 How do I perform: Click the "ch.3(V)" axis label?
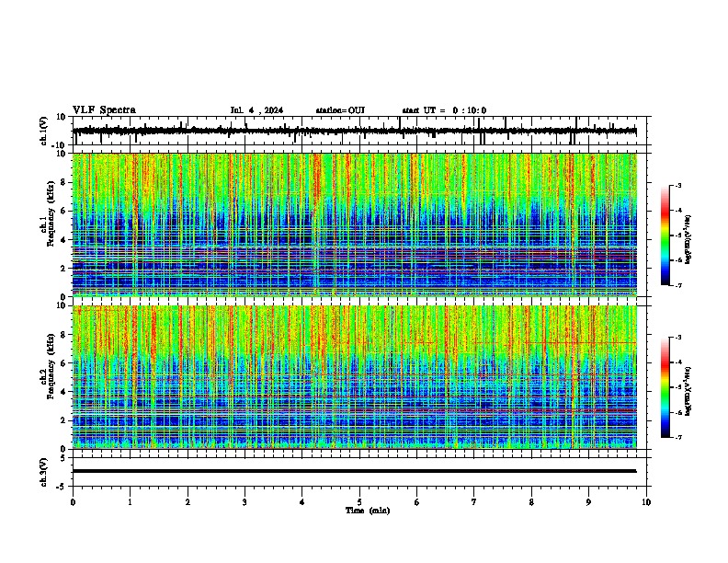[44, 472]
